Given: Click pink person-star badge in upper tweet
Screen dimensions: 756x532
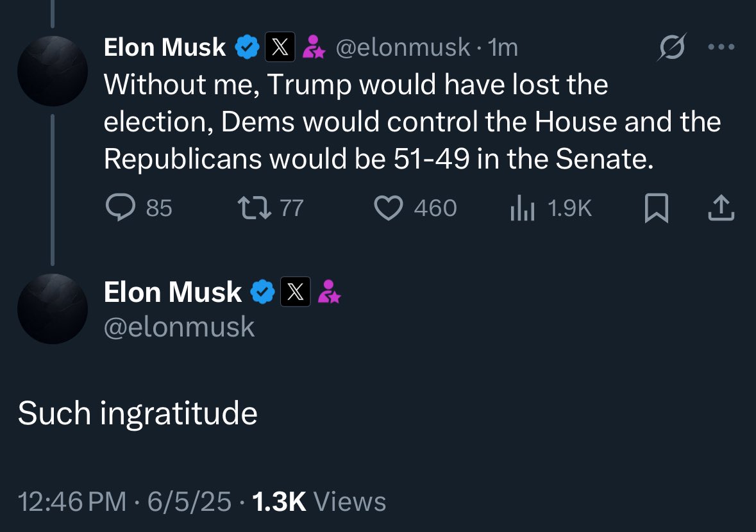Looking at the screenshot, I should click(314, 47).
